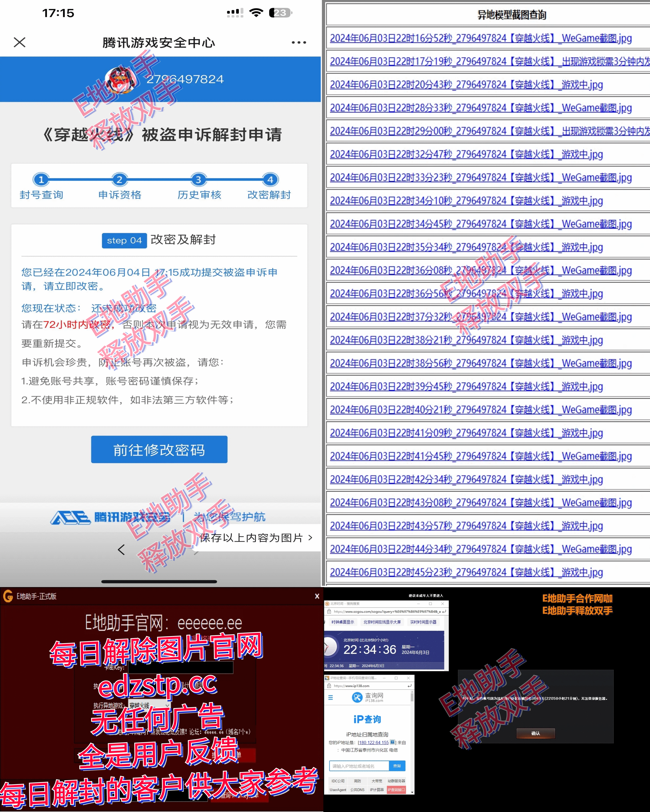
Task: Open link 22时29分00秒 出现游戏锁需3分钟
Action: click(x=490, y=131)
